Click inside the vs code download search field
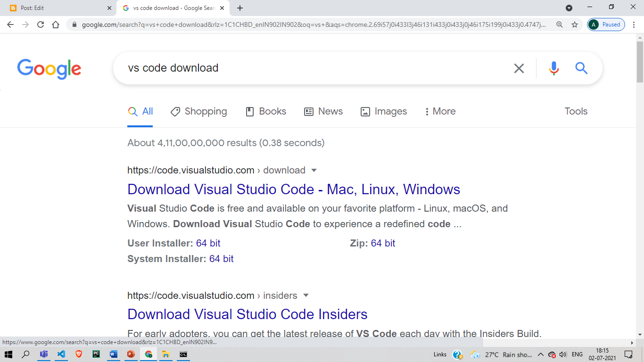The height and width of the screenshot is (362, 644). [316, 68]
